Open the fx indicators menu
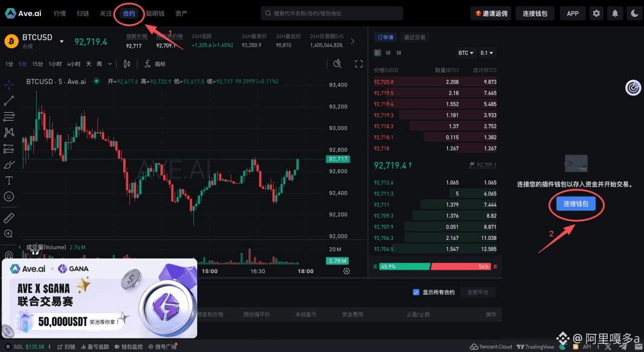This screenshot has height=352, width=644. click(147, 64)
